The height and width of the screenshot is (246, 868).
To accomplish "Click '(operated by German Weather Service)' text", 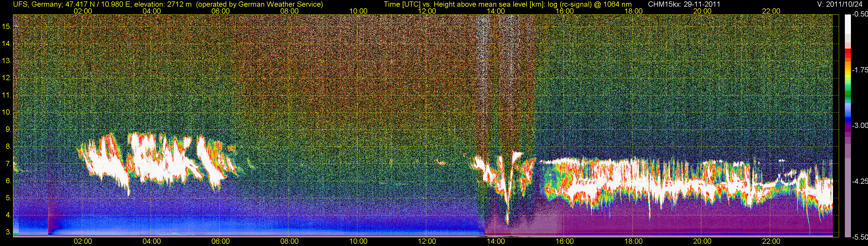I will [260, 4].
